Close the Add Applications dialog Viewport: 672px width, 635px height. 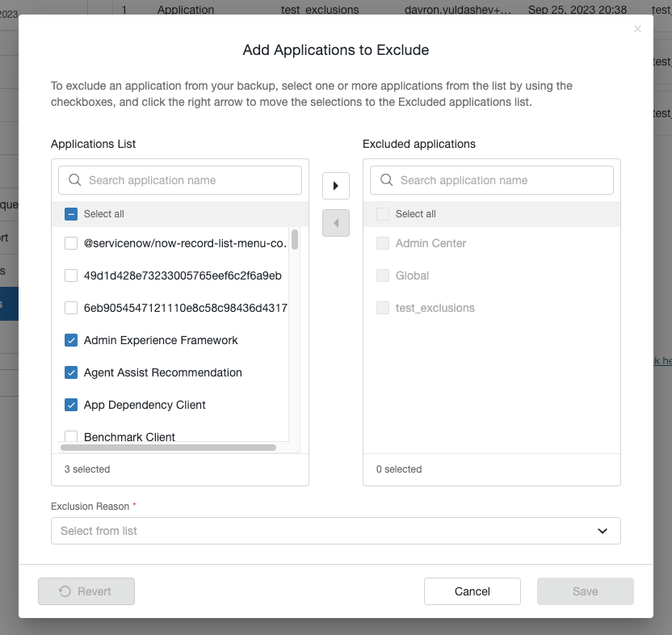637,29
